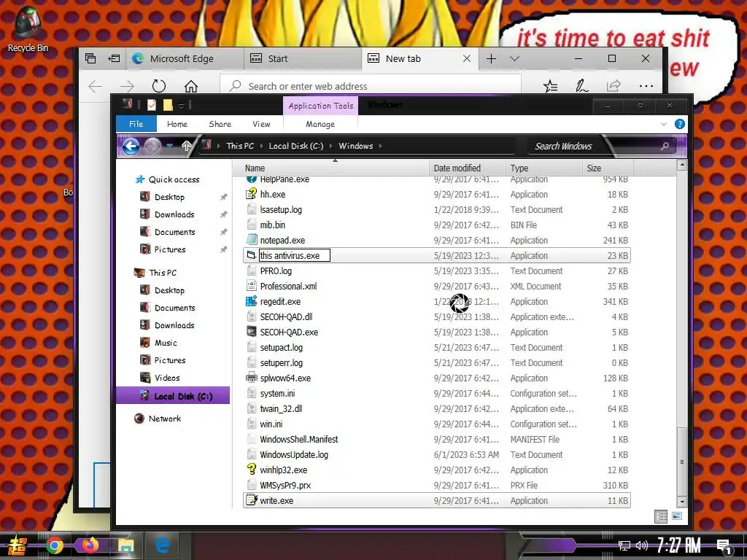Viewport: 747px width, 560px height.
Task: Click Edge search or enter web address box
Action: pos(371,86)
